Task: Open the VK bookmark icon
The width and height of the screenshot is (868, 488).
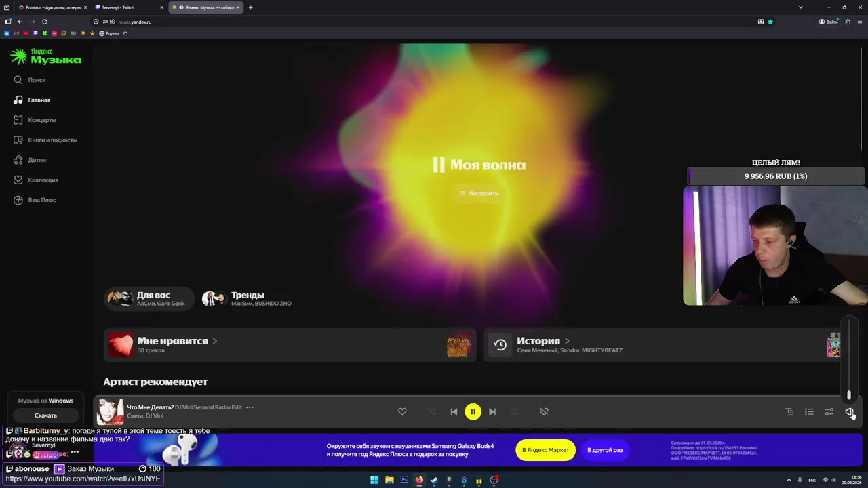Action: pyautogui.click(x=7, y=33)
